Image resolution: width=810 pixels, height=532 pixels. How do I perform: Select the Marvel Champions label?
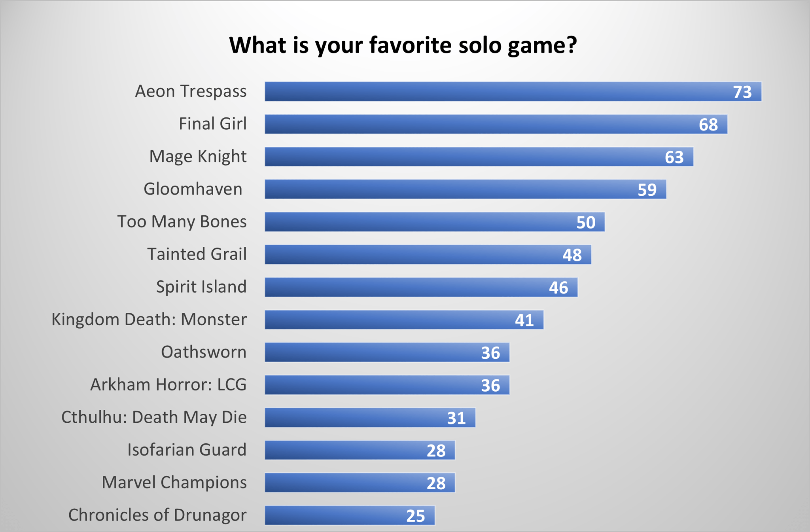click(174, 483)
